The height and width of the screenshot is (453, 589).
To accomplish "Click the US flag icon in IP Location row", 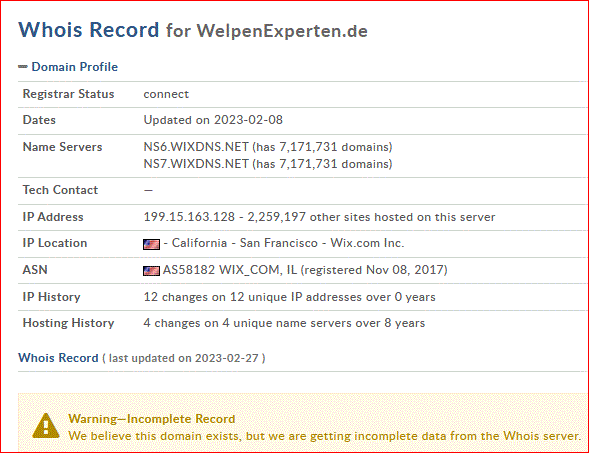I will pos(151,244).
